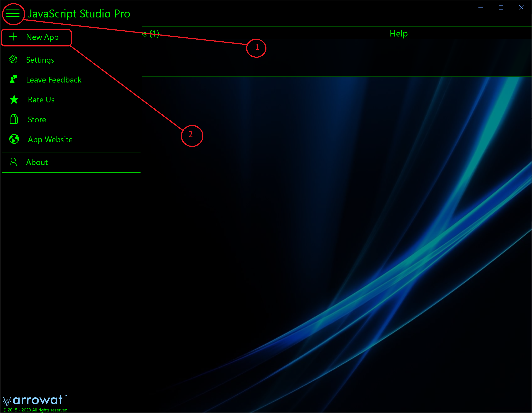
Task: Open the Store bag icon
Action: click(13, 119)
